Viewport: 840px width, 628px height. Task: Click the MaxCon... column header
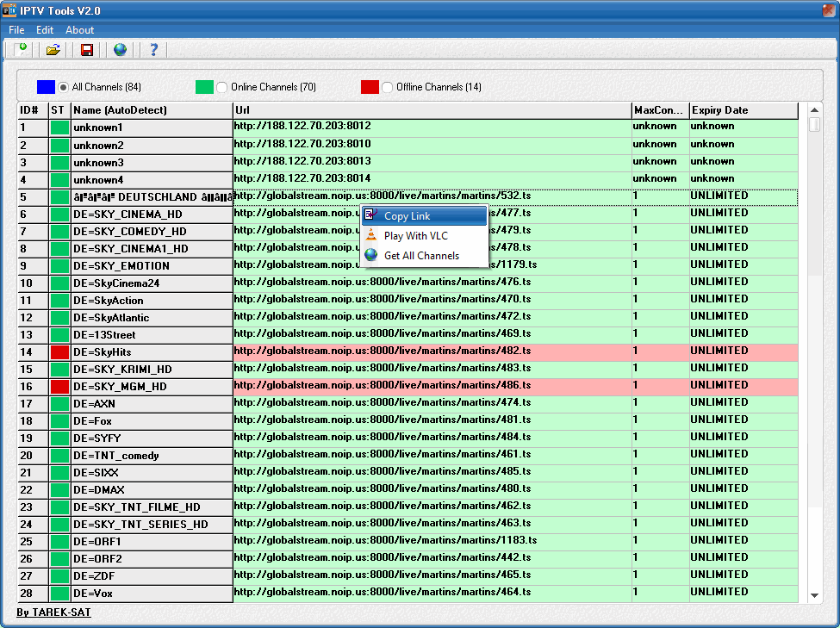pyautogui.click(x=661, y=110)
